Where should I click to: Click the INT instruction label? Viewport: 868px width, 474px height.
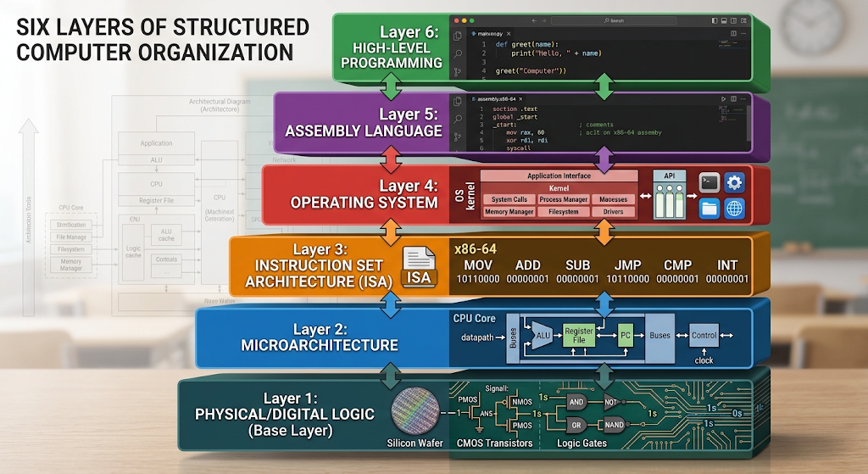726,265
